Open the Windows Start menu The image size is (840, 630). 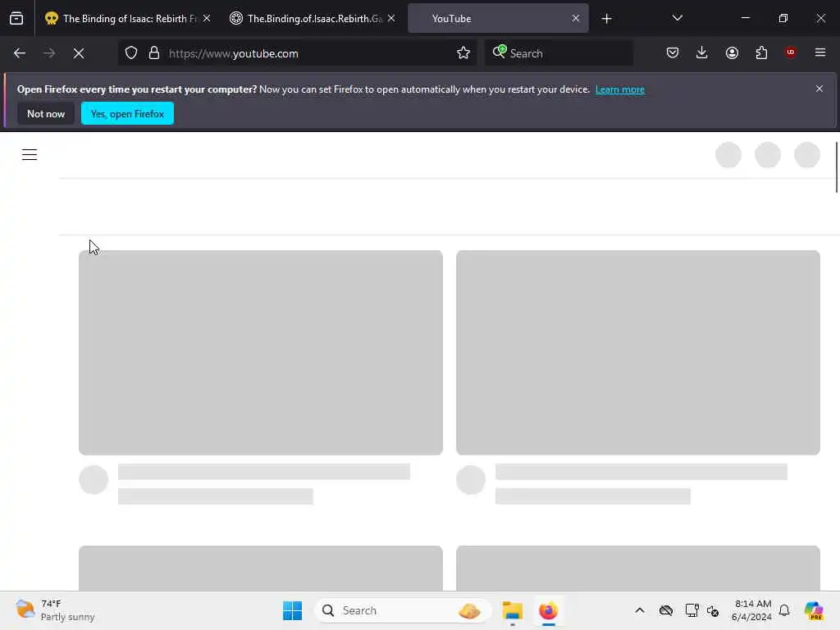pos(293,610)
